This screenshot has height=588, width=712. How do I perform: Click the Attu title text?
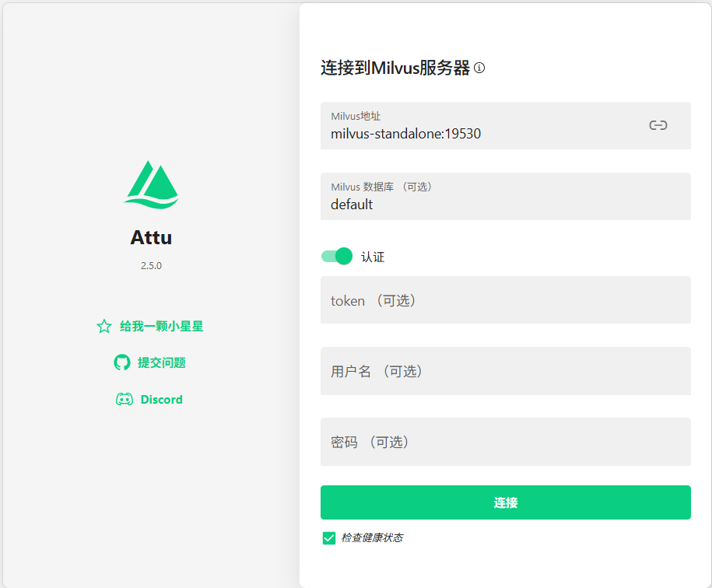coord(151,237)
